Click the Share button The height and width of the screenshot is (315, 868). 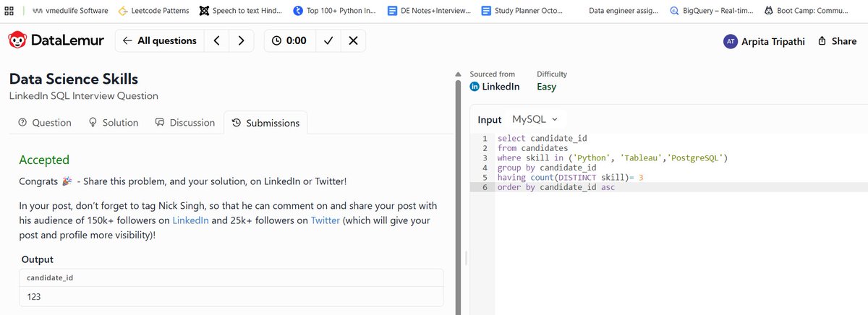837,41
